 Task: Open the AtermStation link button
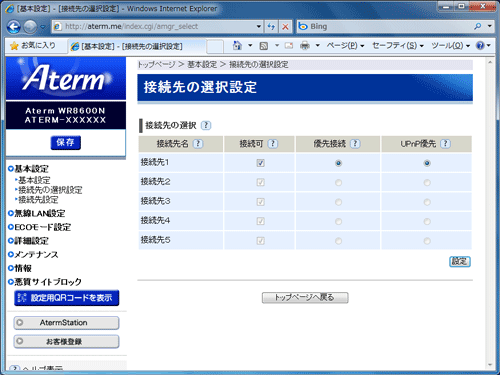click(x=66, y=323)
